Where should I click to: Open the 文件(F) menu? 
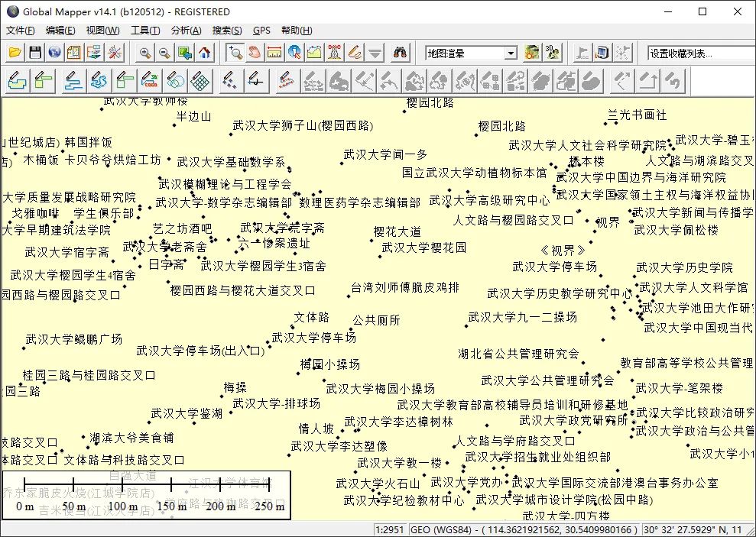coord(20,31)
